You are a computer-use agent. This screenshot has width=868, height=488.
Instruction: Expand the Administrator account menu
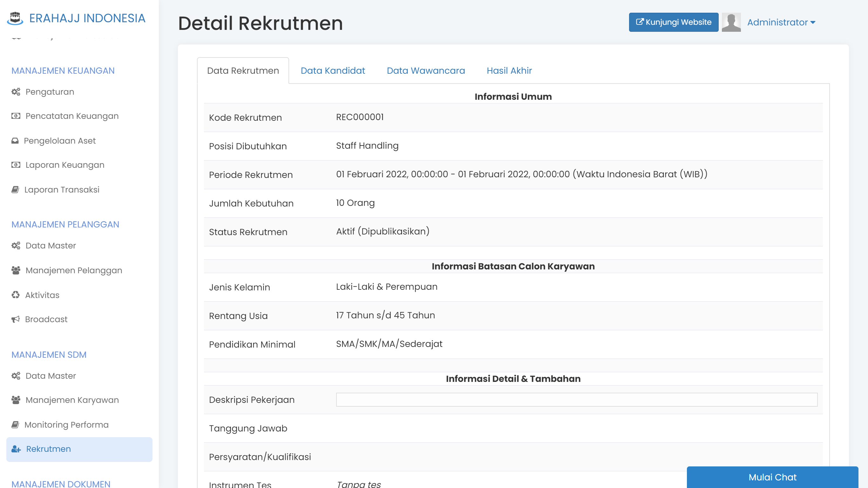[x=781, y=22]
